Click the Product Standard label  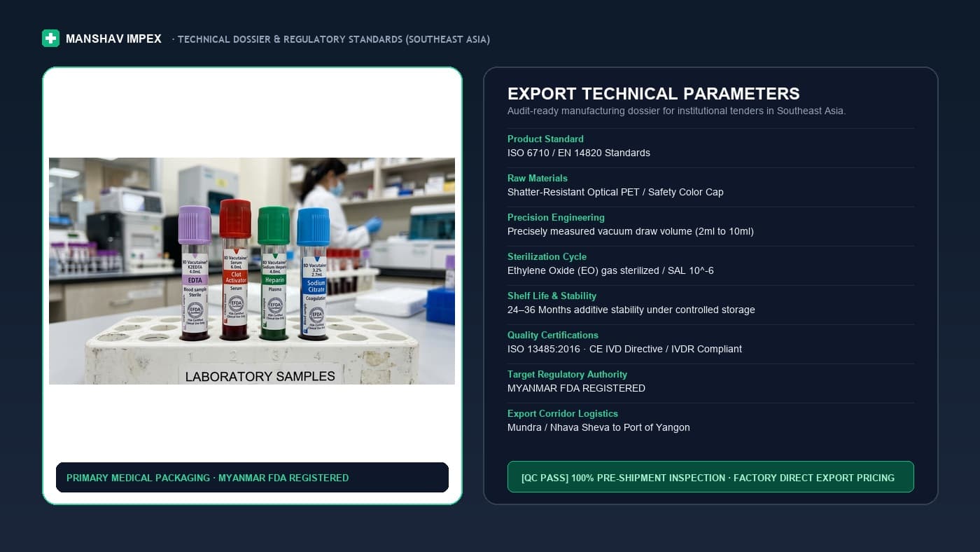(545, 139)
